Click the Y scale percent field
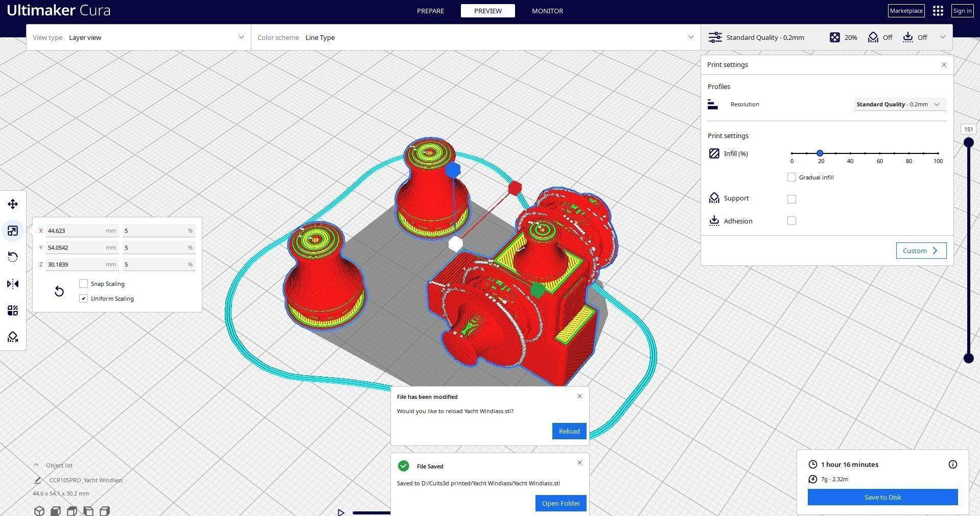Screen dimensions: 980x516 pyautogui.click(x=158, y=248)
